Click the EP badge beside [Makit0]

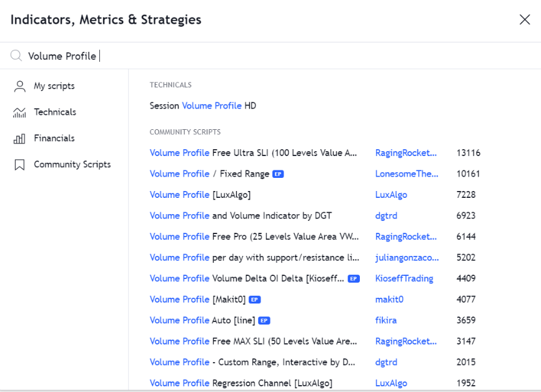(x=255, y=300)
